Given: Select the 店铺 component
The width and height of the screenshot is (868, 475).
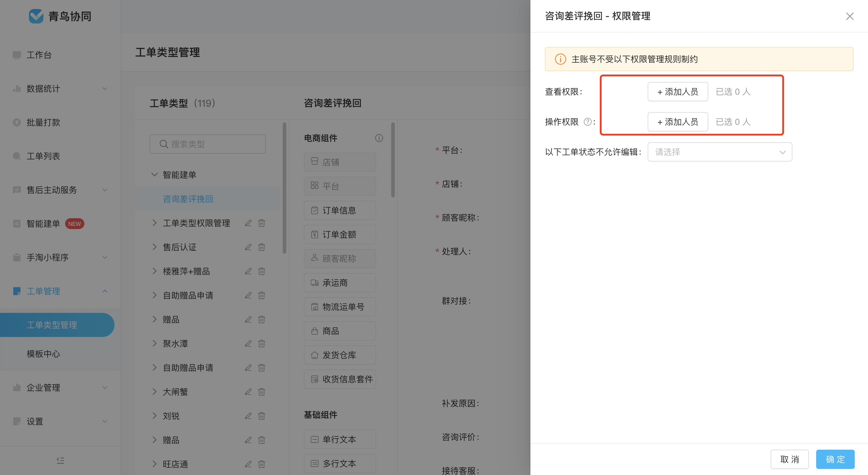Looking at the screenshot, I should tap(340, 162).
